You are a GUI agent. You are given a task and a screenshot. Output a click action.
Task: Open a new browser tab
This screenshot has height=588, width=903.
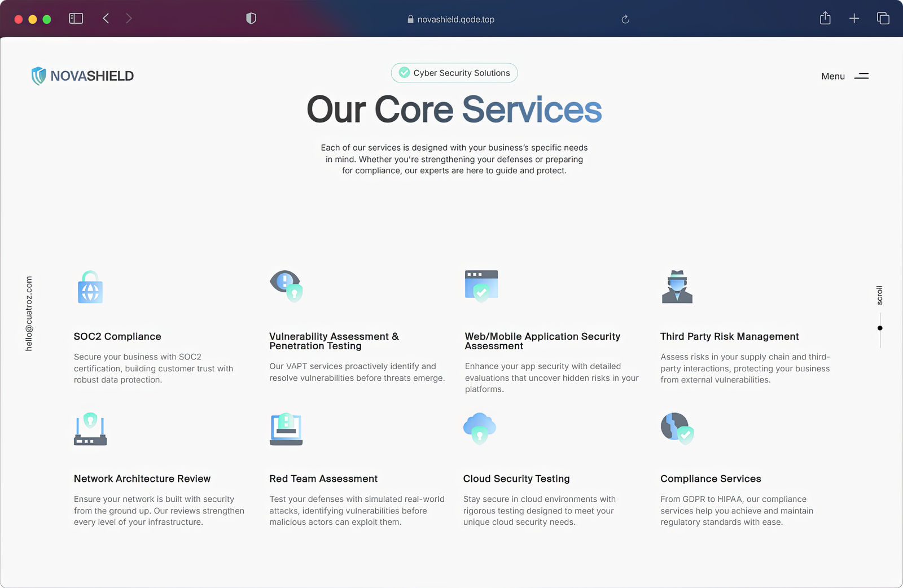point(854,19)
